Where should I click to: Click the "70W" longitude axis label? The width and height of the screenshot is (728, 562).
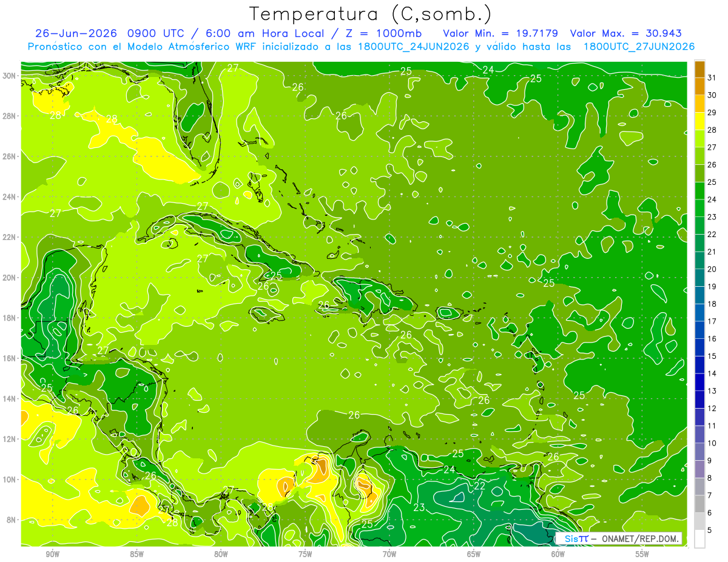tap(389, 554)
